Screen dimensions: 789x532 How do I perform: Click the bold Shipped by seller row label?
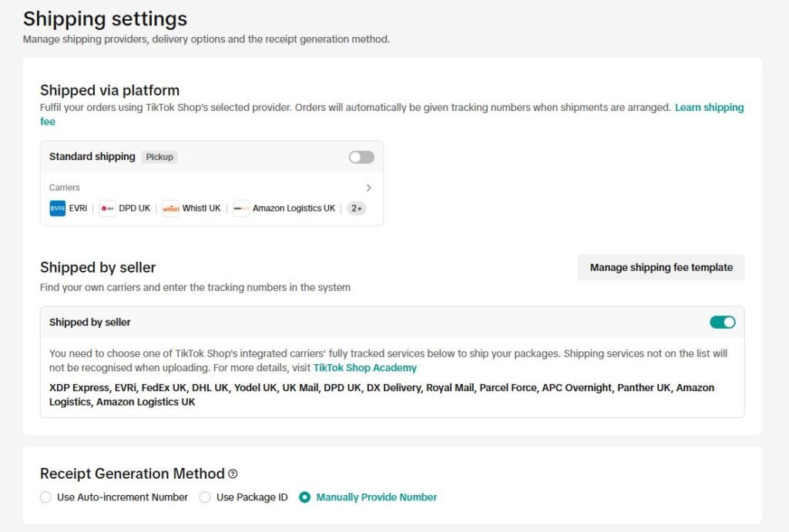(x=89, y=323)
